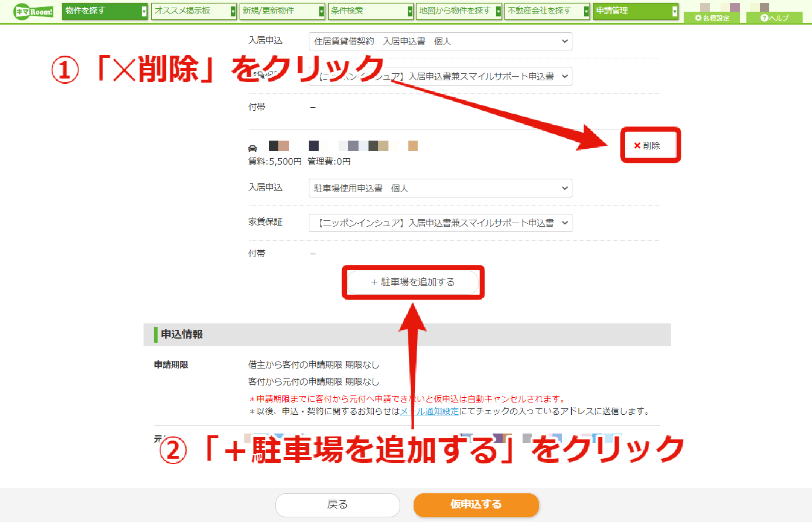Click the orange 仮申込する button
The width and height of the screenshot is (812, 522).
pyautogui.click(x=476, y=504)
